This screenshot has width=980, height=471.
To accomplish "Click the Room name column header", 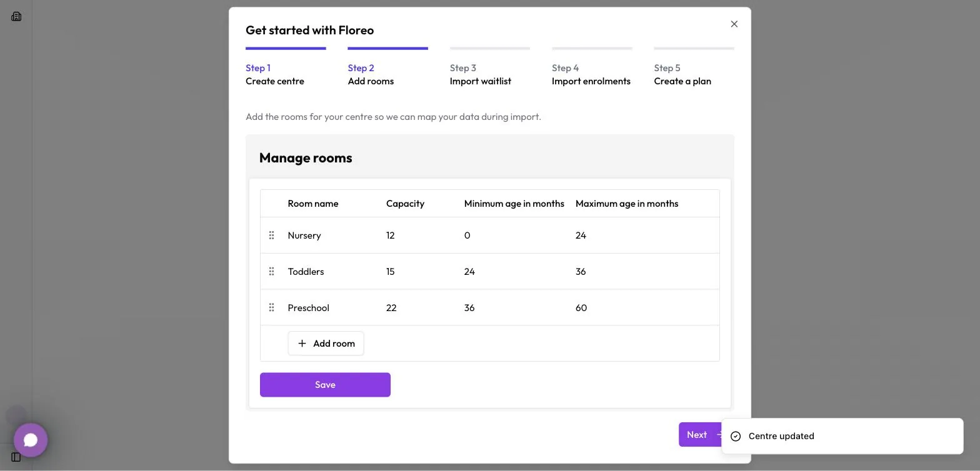I will [x=313, y=204].
